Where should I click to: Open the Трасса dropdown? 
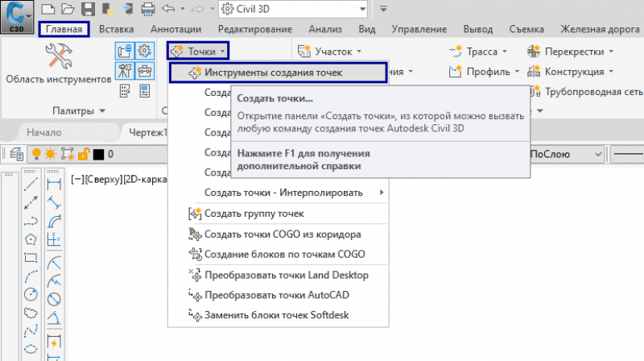pyautogui.click(x=478, y=52)
